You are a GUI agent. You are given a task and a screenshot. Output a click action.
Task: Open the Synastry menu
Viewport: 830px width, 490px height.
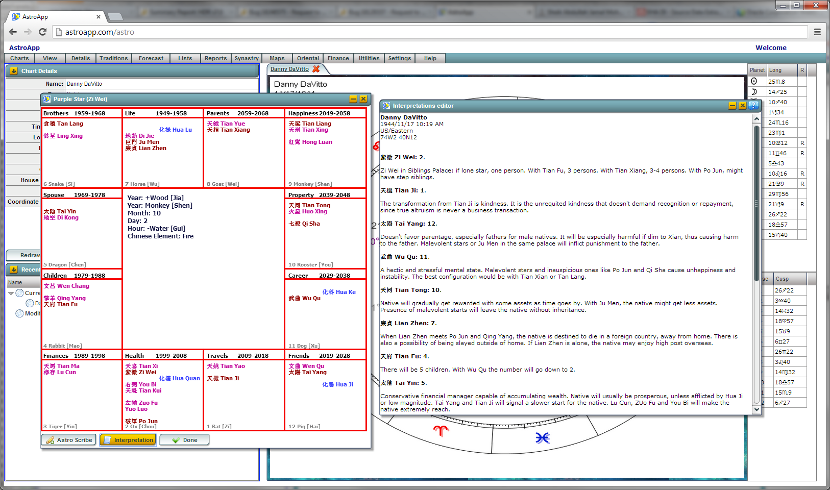coord(246,59)
